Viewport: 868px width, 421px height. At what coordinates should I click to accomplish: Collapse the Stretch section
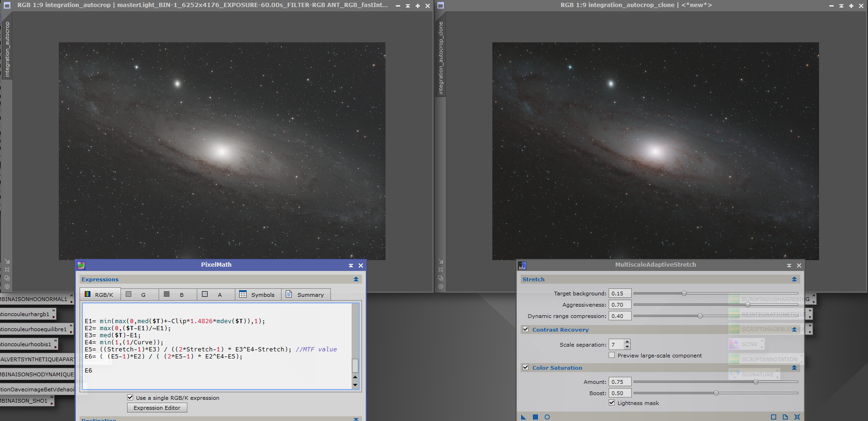pos(794,279)
